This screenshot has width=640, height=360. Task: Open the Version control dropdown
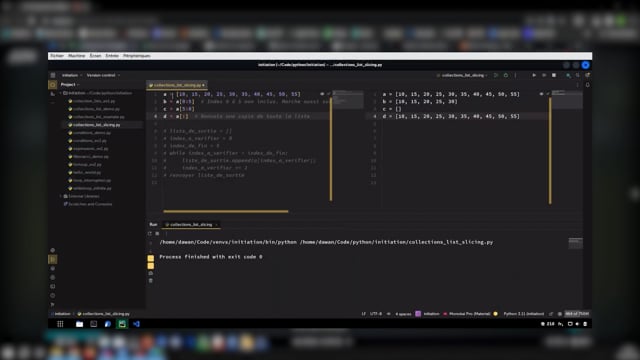pyautogui.click(x=103, y=76)
